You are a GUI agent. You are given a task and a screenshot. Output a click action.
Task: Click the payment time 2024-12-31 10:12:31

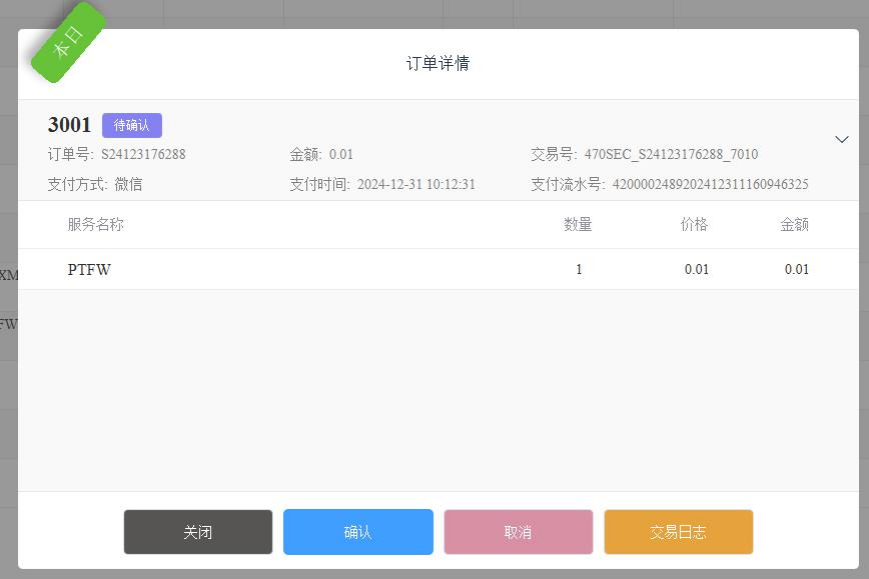[416, 185]
